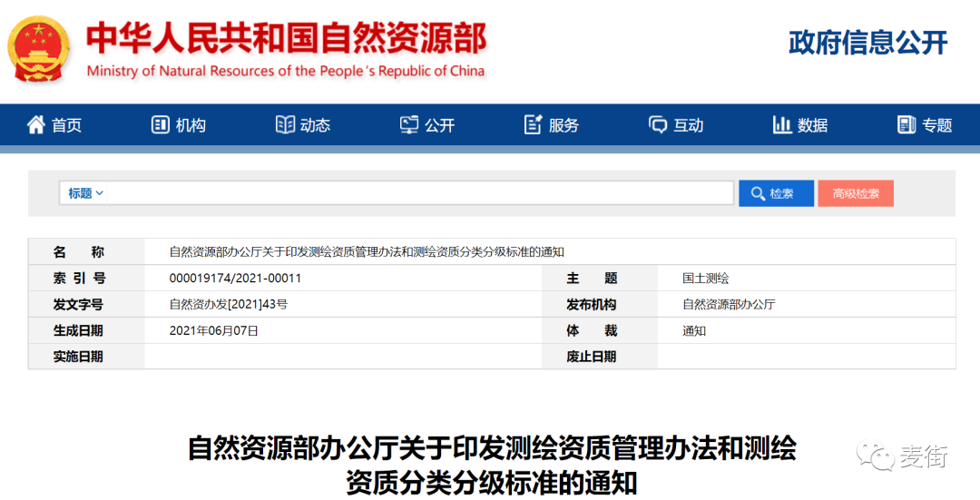Click the 废止日期 label
The image size is (980, 500).
tap(592, 357)
